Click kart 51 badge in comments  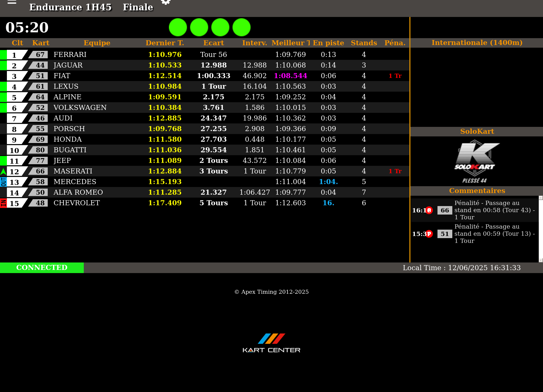[445, 234]
